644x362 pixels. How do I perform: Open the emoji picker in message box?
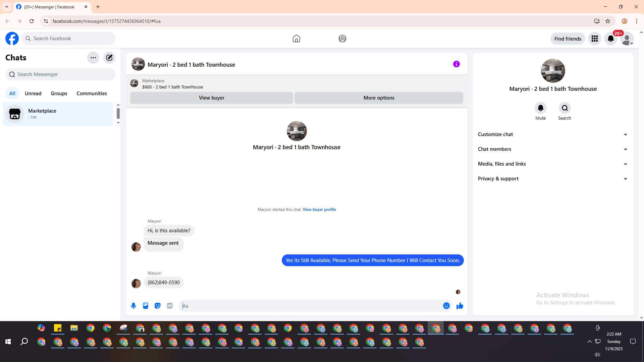click(x=446, y=306)
